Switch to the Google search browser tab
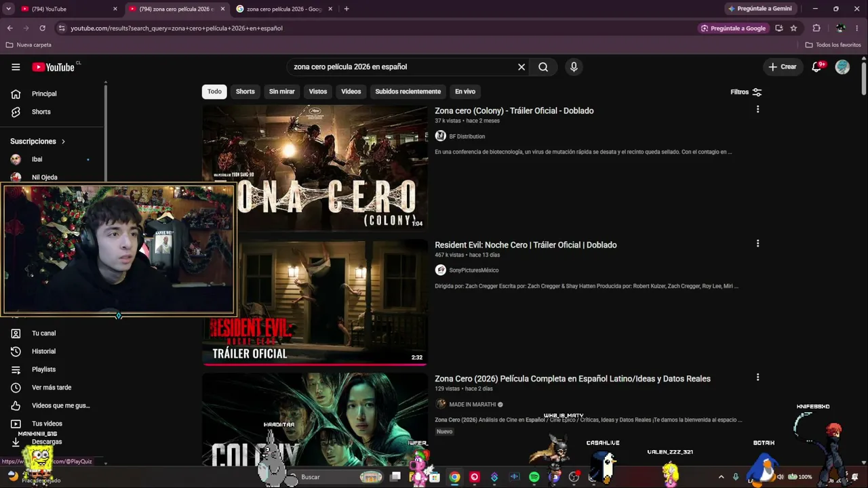Screen dimensions: 868x488 283,9
